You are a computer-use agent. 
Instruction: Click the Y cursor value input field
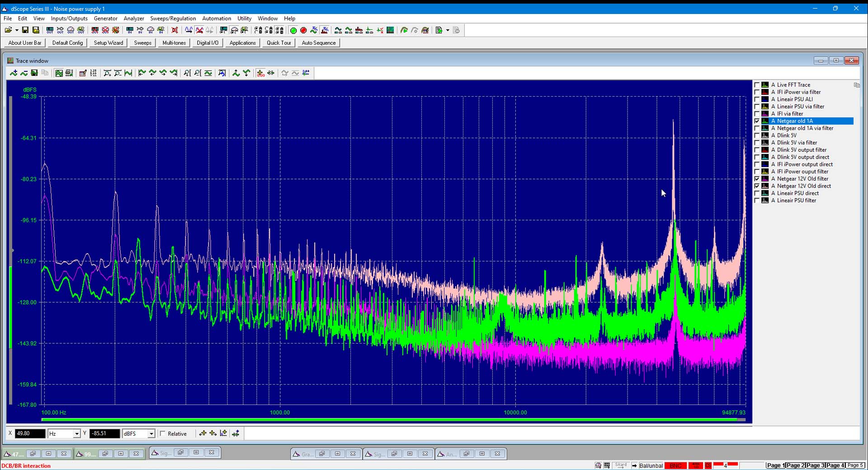(105, 434)
